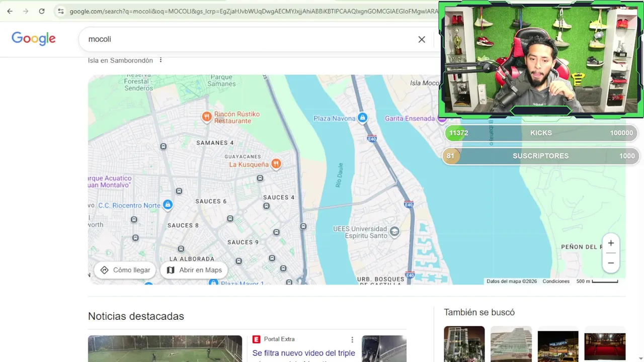Click the SAUCES 6 map label
Image resolution: width=644 pixels, height=362 pixels.
tap(211, 201)
